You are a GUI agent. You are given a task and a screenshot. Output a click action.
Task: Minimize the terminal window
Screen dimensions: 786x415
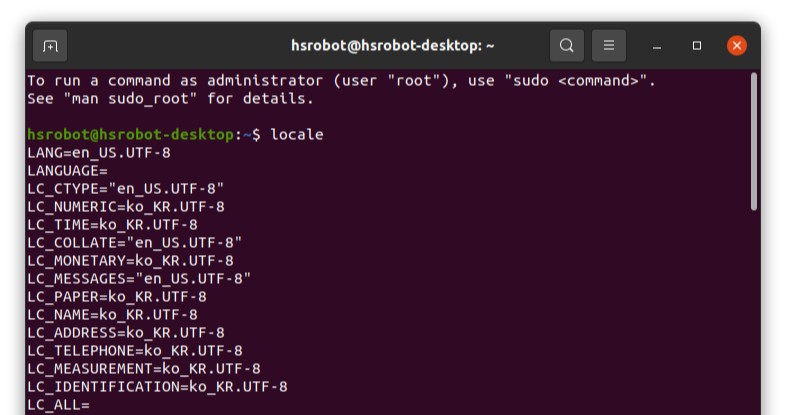coord(657,46)
